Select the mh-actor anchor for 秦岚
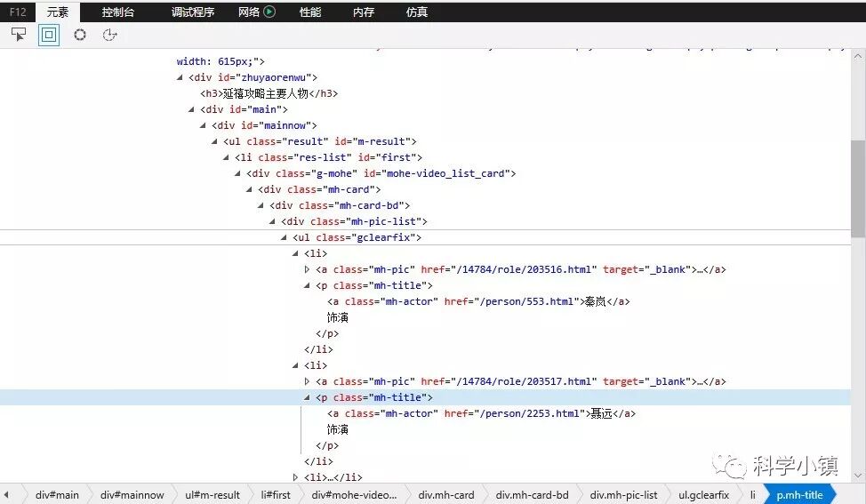The image size is (866, 504). [x=478, y=301]
